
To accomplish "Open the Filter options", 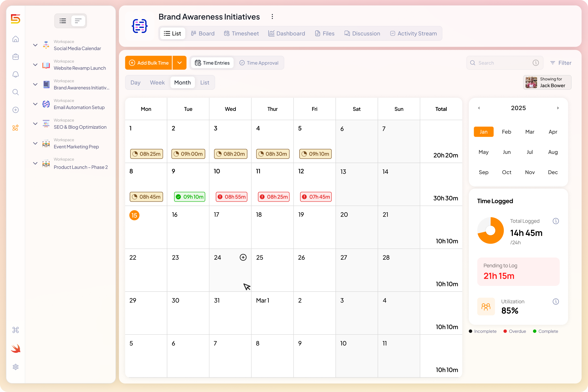I will 561,63.
